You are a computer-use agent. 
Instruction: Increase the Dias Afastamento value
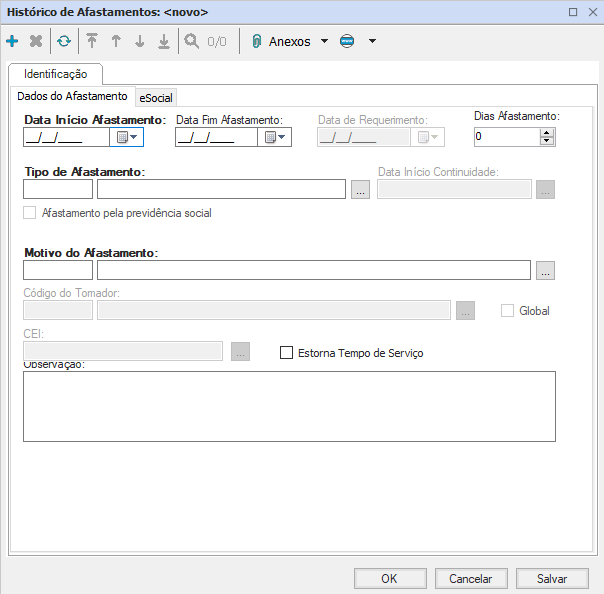(546, 132)
